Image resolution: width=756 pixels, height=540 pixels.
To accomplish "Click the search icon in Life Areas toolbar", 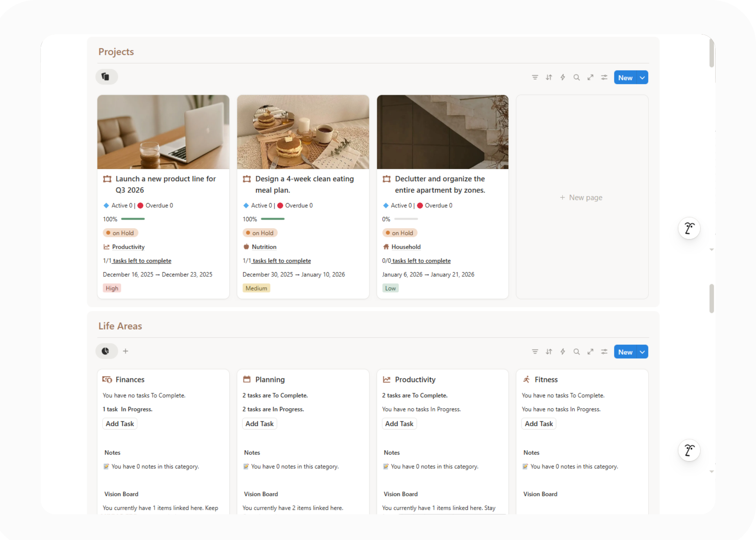I will point(576,352).
